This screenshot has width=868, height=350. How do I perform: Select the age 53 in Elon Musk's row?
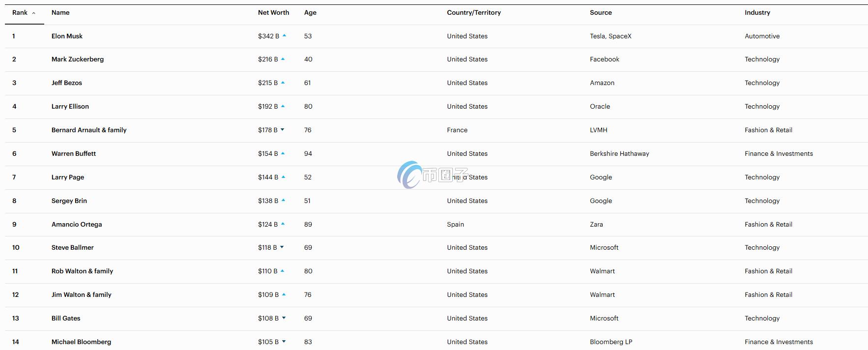point(308,36)
